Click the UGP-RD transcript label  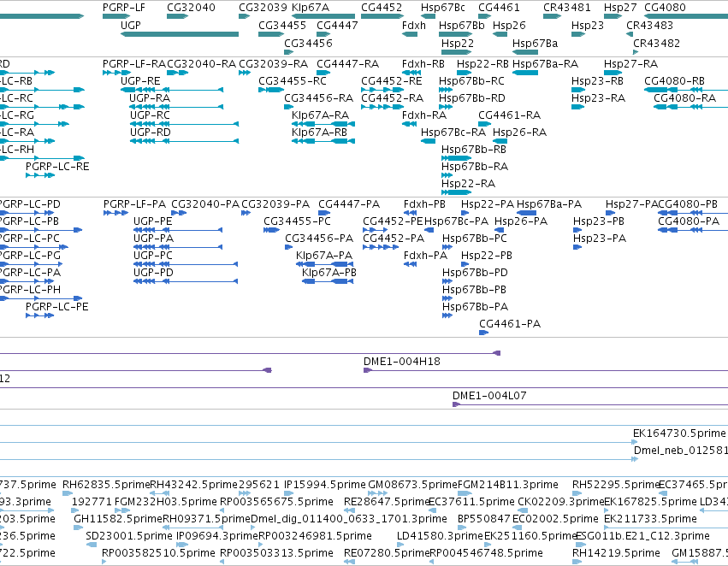(151, 133)
